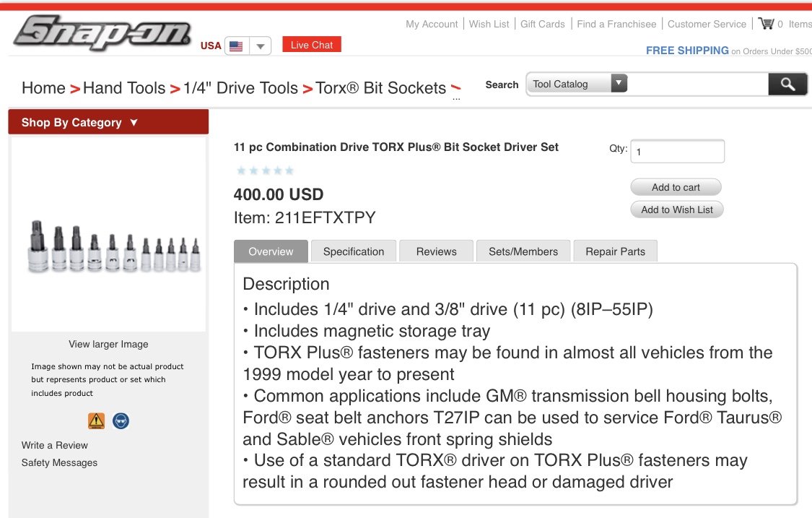Switch to the Specification tab

[x=354, y=251]
